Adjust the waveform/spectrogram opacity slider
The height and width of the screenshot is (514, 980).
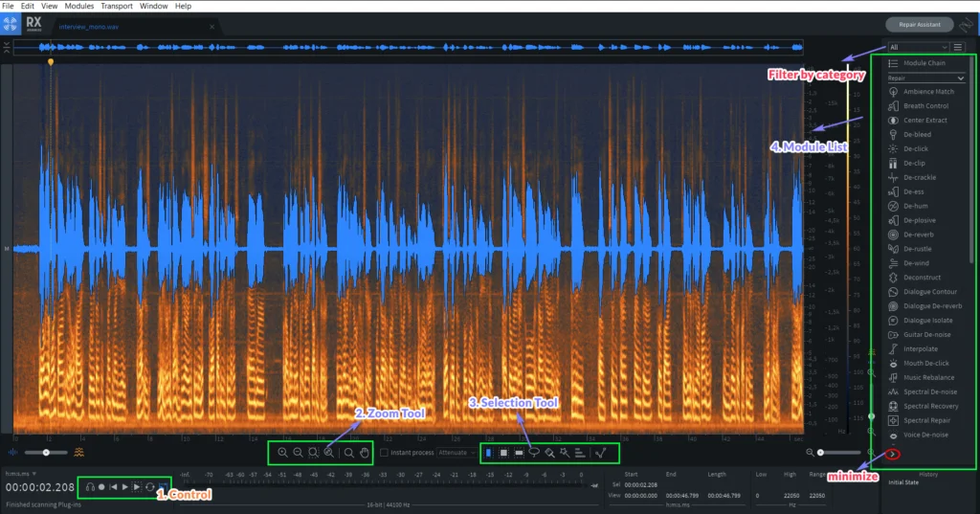(x=46, y=452)
